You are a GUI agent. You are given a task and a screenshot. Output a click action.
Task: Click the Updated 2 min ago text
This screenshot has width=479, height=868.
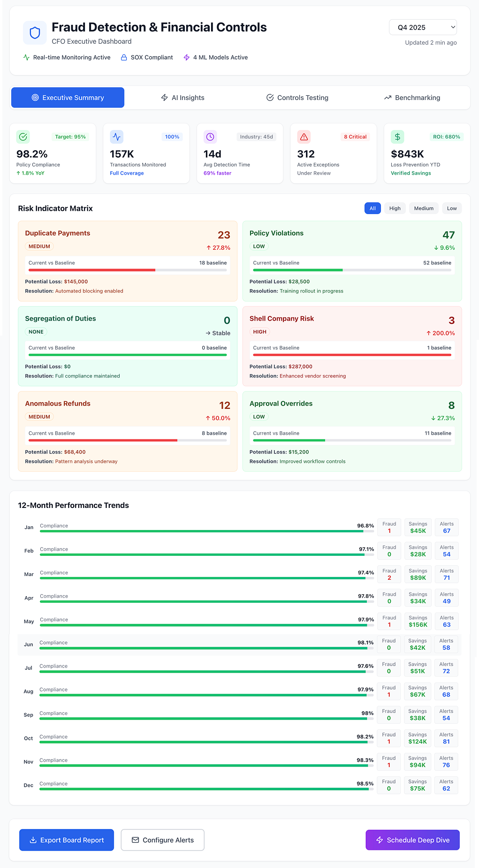point(431,43)
